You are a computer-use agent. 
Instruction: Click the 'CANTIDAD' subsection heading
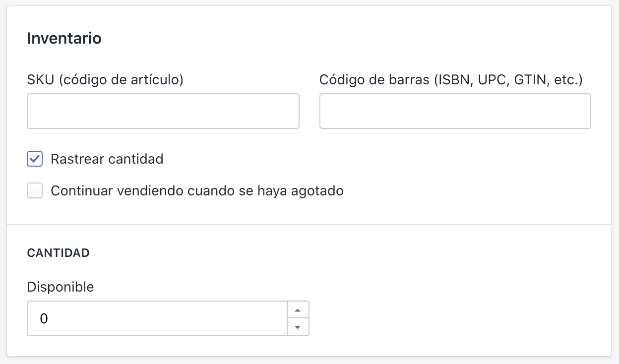(x=58, y=253)
